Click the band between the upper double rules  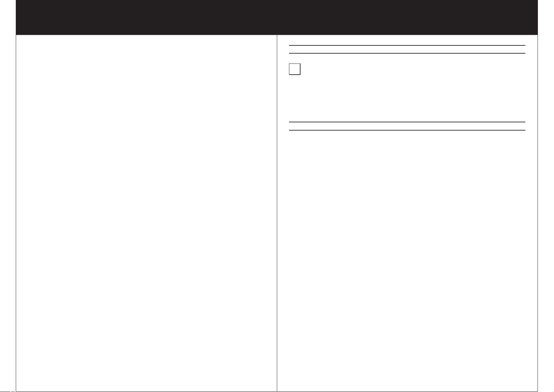click(x=407, y=49)
